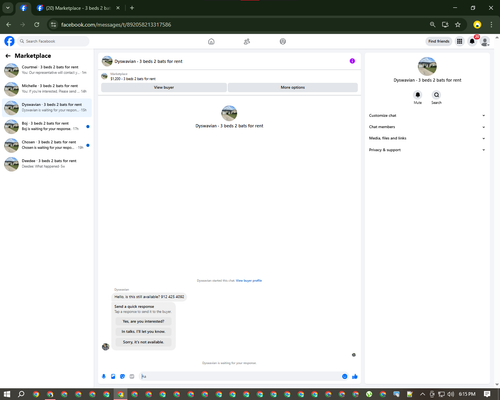500x400 pixels.
Task: Expand Customize chat section
Action: (427, 115)
